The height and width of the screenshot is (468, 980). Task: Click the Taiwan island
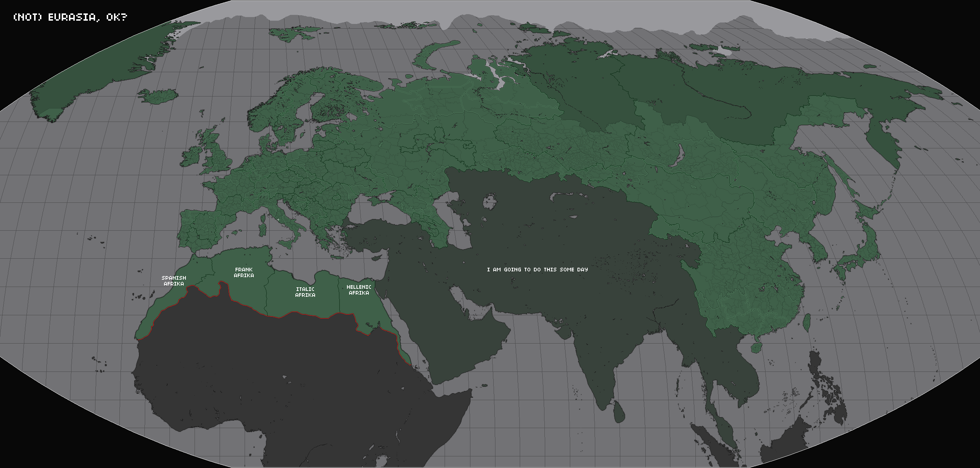[x=806, y=323]
